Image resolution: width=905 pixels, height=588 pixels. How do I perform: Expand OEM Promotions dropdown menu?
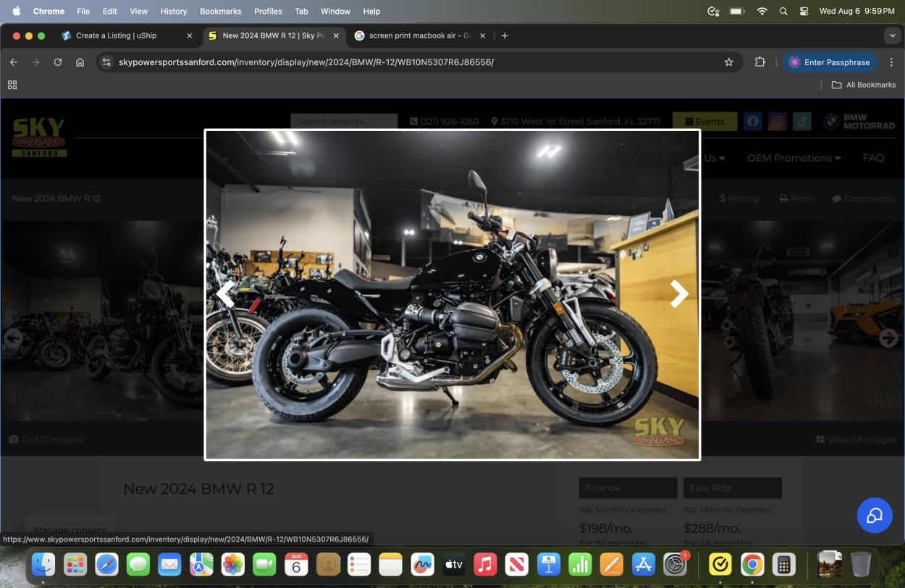click(794, 158)
